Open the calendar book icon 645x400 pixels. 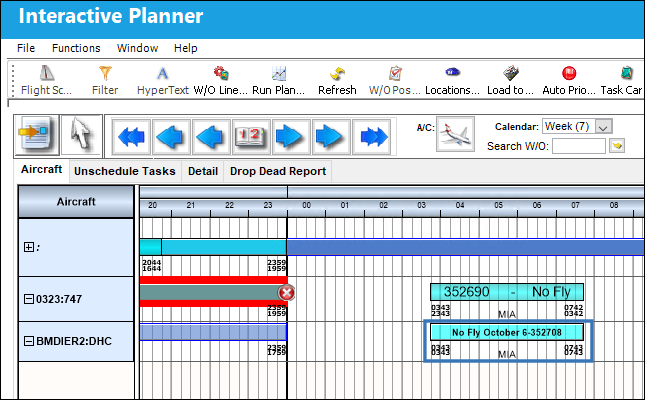click(251, 137)
